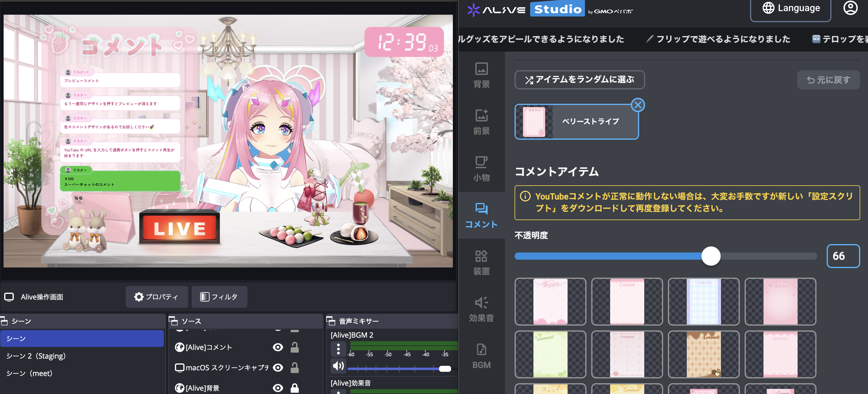Viewport: 868px width, 394px height.
Task: Open [Alive]BGM 2 three-dot options menu
Action: tap(338, 349)
